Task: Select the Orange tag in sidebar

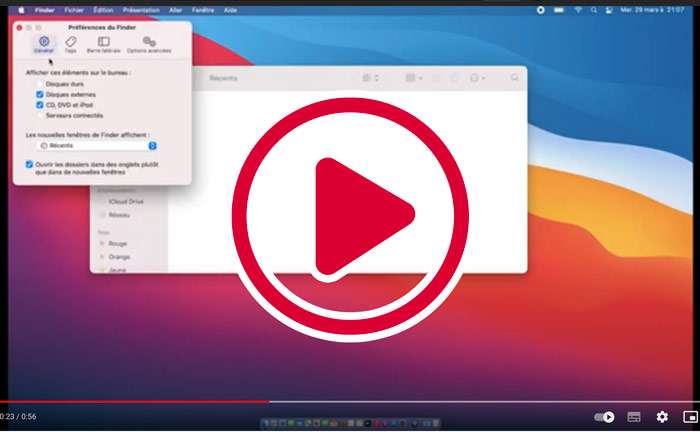Action: (x=118, y=257)
